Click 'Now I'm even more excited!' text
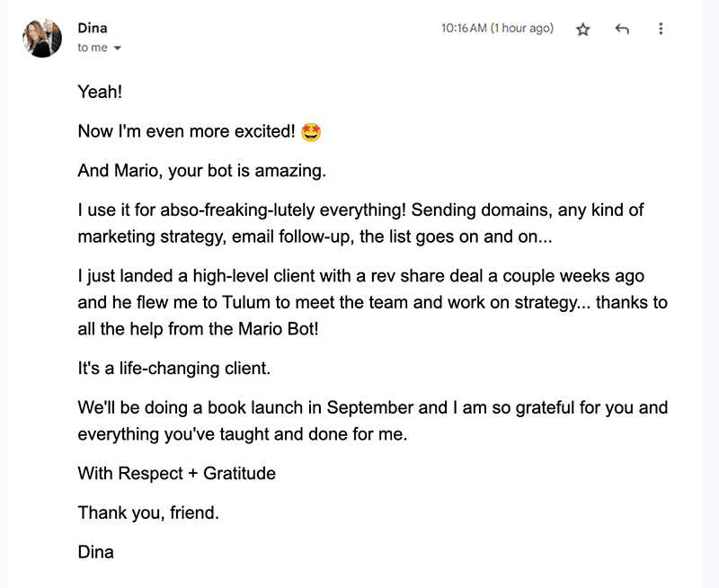Image resolution: width=719 pixels, height=588 pixels. tap(186, 131)
